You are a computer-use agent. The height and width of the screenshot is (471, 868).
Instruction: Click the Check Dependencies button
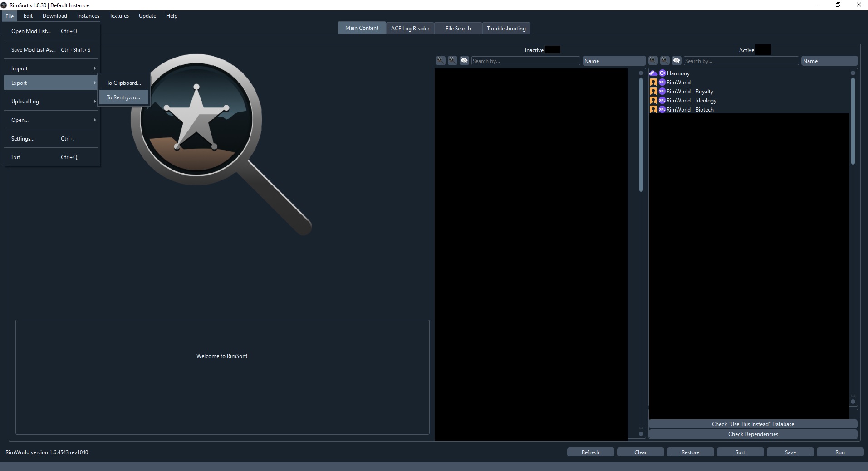753,434
